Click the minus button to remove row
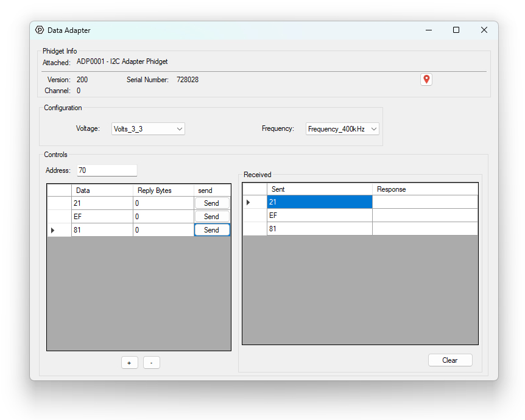 (x=151, y=363)
